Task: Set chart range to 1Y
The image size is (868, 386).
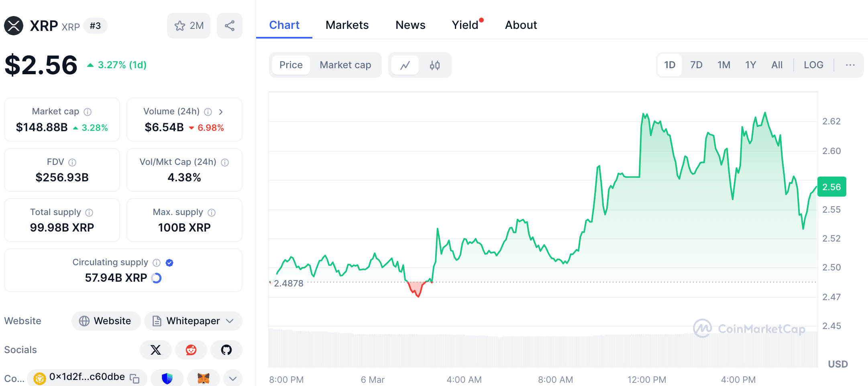Action: [751, 65]
